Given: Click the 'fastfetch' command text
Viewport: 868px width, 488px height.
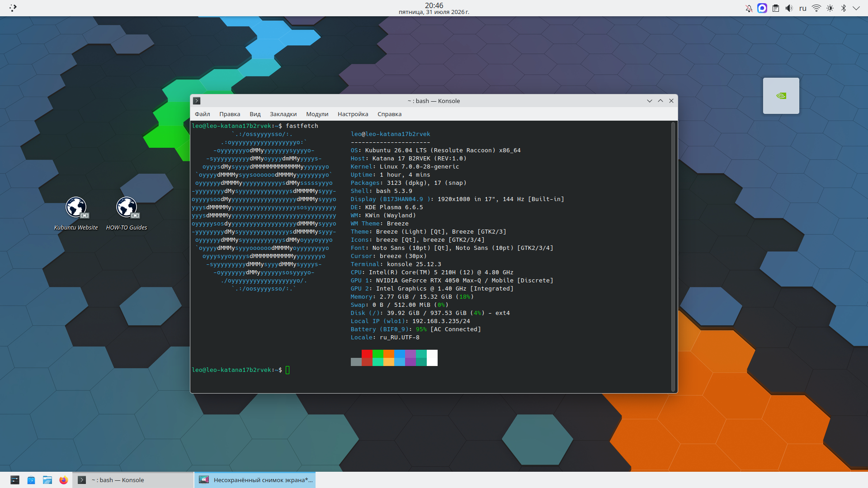Looking at the screenshot, I should coord(302,126).
